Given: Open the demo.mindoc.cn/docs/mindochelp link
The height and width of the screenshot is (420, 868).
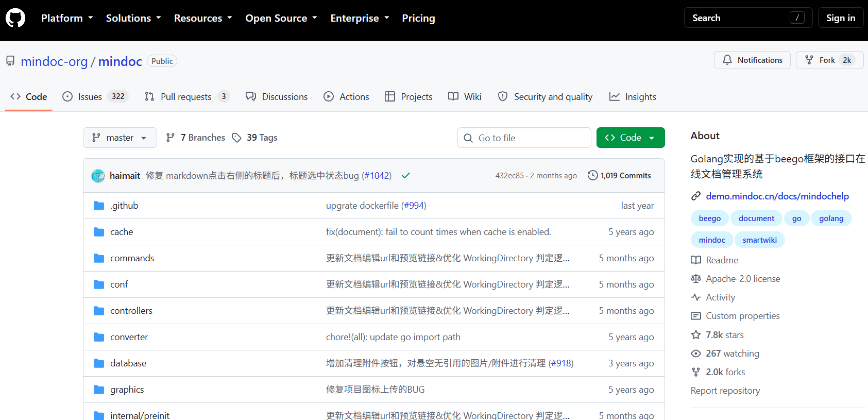Looking at the screenshot, I should coord(777,196).
